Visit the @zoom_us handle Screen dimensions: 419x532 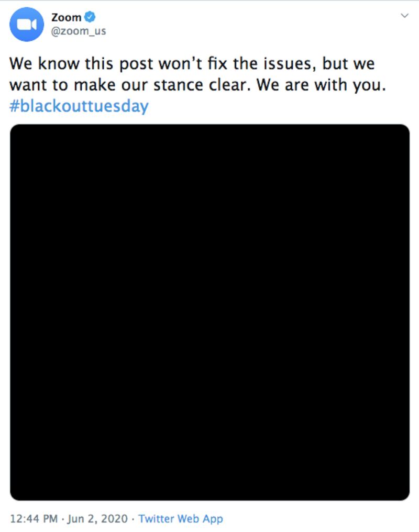click(x=79, y=31)
